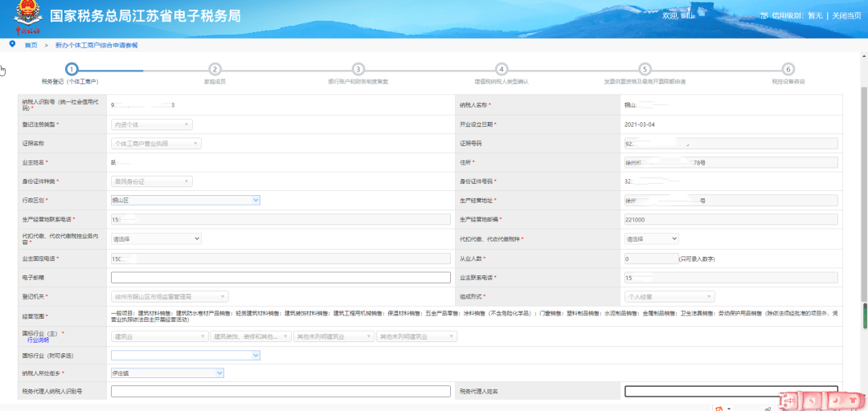This screenshot has width=868, height=411.
Task: Go to step 4 circle 增值税纳税人类型确认
Action: click(502, 69)
